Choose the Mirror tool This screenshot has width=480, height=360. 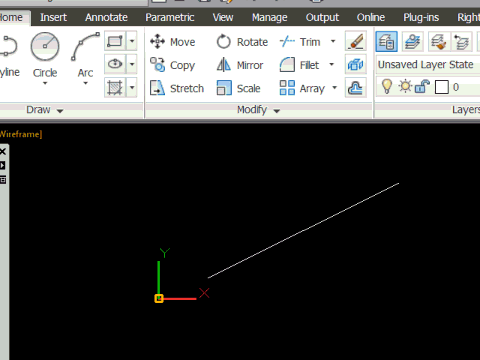(x=240, y=65)
